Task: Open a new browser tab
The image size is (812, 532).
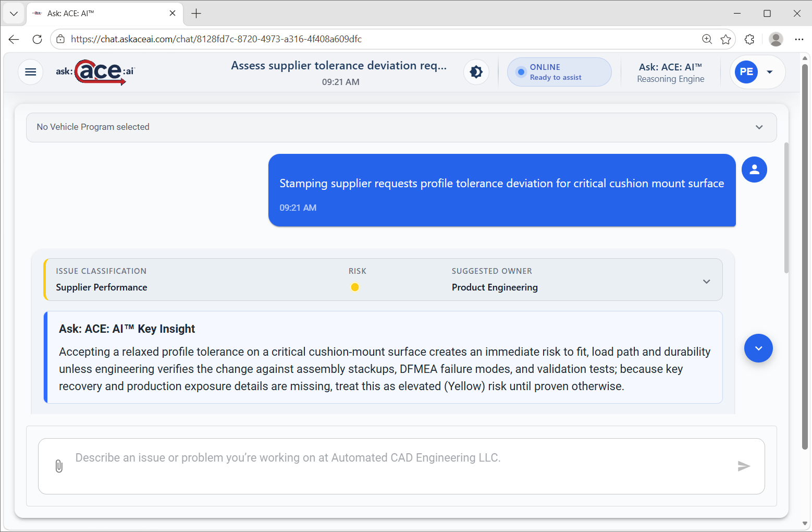Action: pos(196,14)
